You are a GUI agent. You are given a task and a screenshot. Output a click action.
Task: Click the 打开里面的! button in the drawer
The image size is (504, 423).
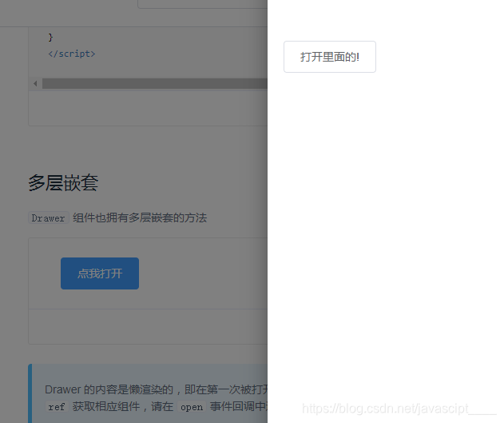coord(329,57)
